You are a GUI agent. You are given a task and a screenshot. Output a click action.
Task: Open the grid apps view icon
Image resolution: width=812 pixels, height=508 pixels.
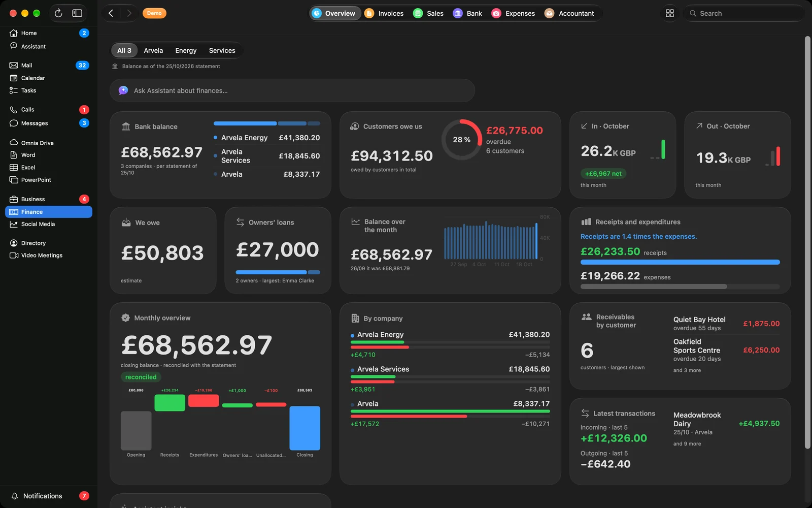(670, 13)
